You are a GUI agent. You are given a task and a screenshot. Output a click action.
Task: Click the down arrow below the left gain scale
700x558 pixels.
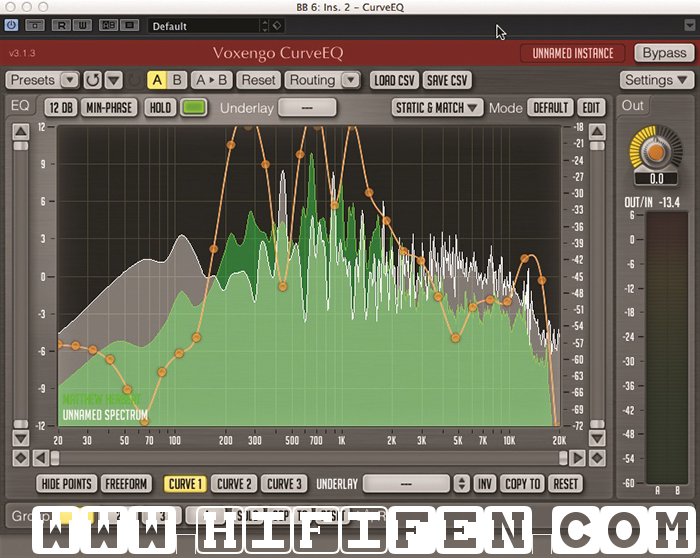[x=21, y=438]
